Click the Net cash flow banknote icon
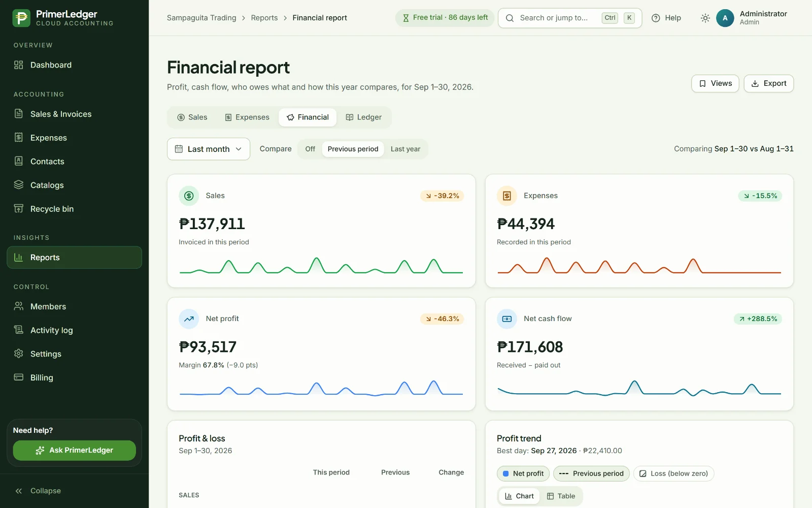The width and height of the screenshot is (812, 508). click(506, 319)
